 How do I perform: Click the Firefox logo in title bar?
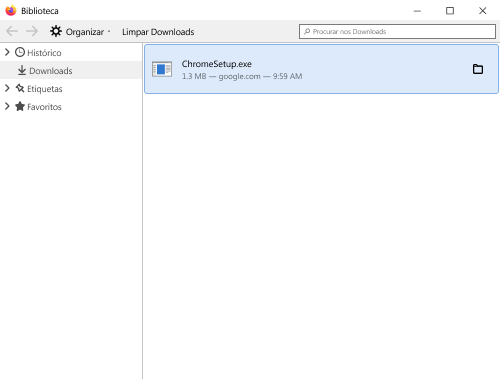point(11,11)
